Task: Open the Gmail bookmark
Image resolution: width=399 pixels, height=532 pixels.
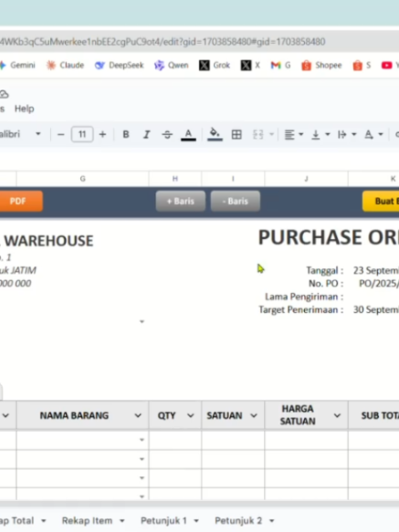Action: 280,65
